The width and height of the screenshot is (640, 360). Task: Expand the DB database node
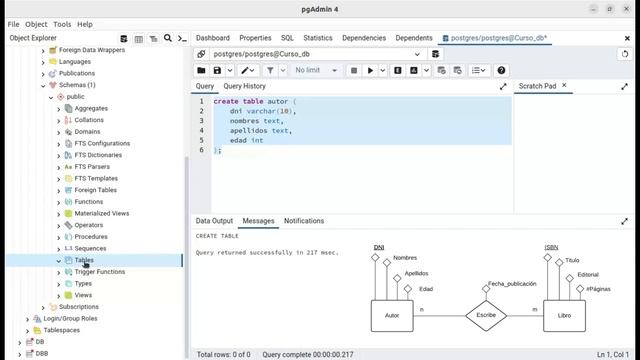(x=20, y=342)
